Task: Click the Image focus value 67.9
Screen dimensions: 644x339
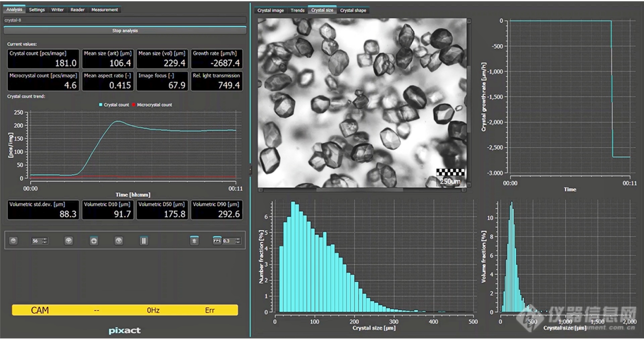Action: 177,85
